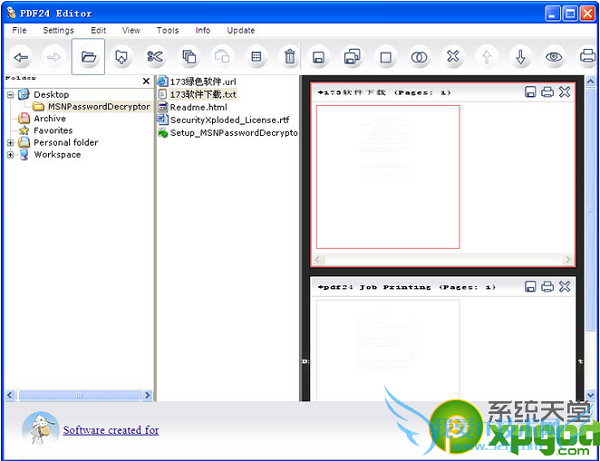Click the paste toolbar icon
This screenshot has width=600, height=461.
(x=222, y=57)
